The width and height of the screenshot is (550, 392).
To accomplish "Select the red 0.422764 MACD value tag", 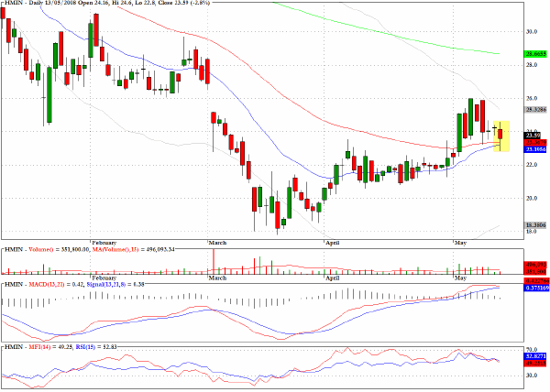I will coord(535,281).
